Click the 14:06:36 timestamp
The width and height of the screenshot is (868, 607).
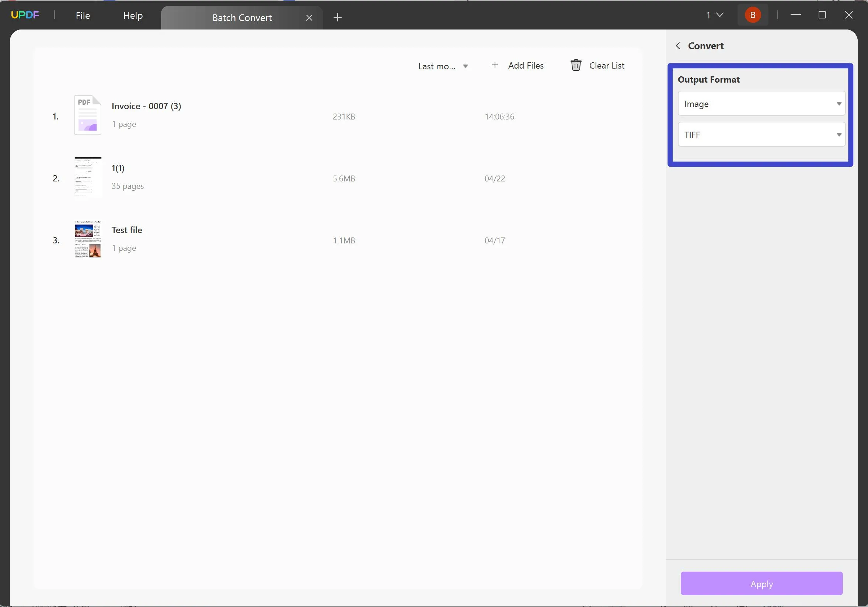499,117
